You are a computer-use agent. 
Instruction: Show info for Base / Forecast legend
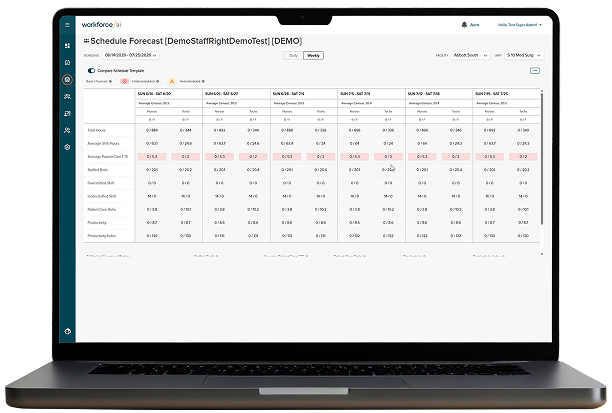[110, 81]
